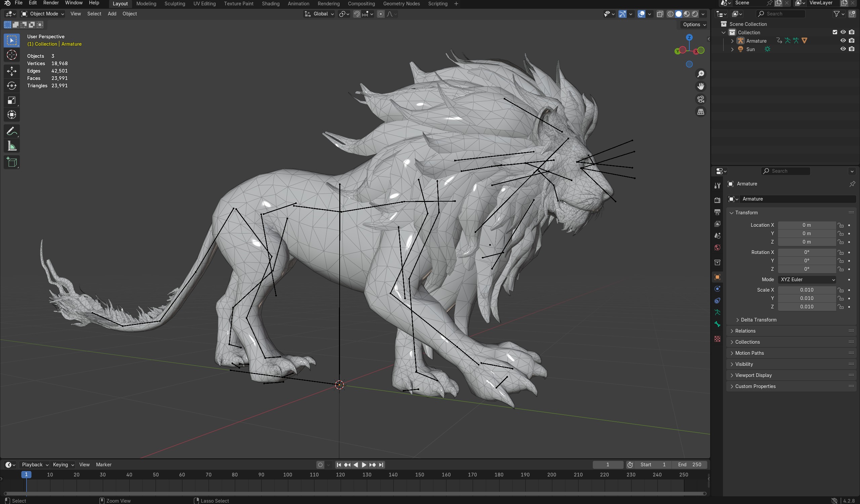Select the Move tool in toolbar

click(x=12, y=71)
